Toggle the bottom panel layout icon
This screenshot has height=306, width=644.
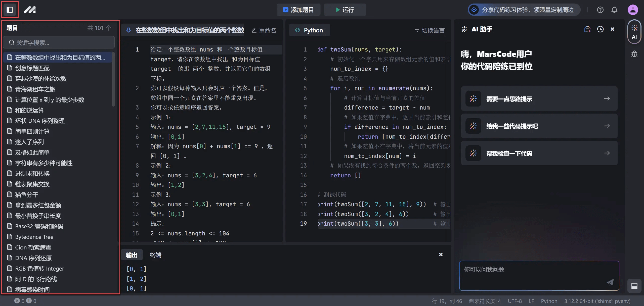pyautogui.click(x=634, y=286)
